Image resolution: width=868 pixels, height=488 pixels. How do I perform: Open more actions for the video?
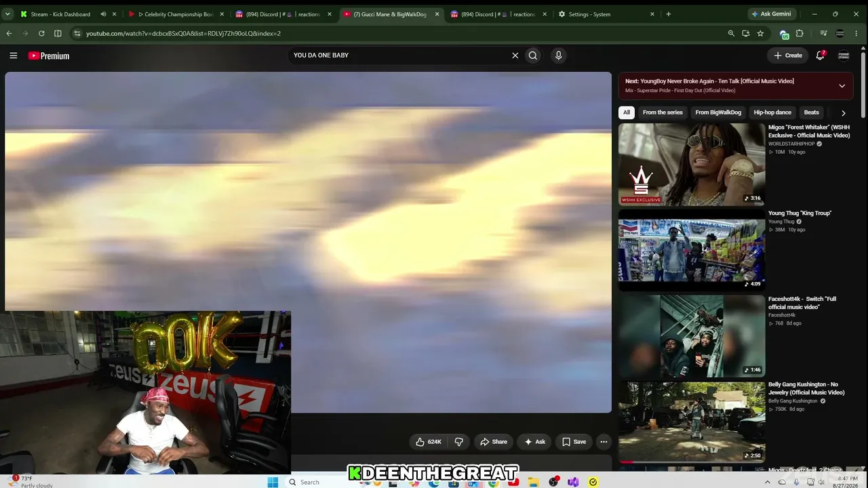coord(604,442)
